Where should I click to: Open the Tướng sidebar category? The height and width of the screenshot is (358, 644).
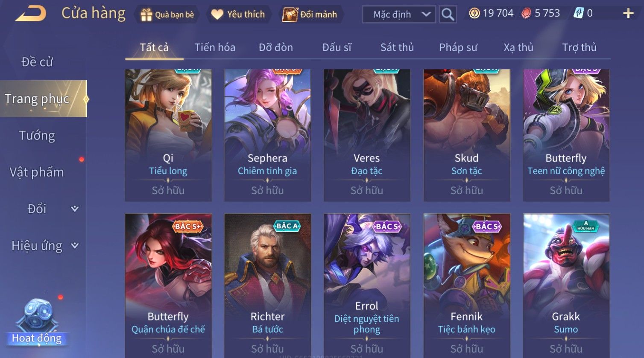pos(37,136)
